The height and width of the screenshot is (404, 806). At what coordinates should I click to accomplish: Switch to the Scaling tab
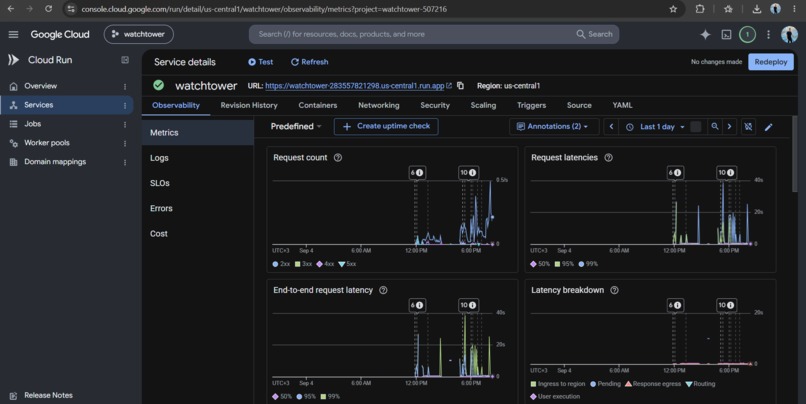click(x=483, y=105)
